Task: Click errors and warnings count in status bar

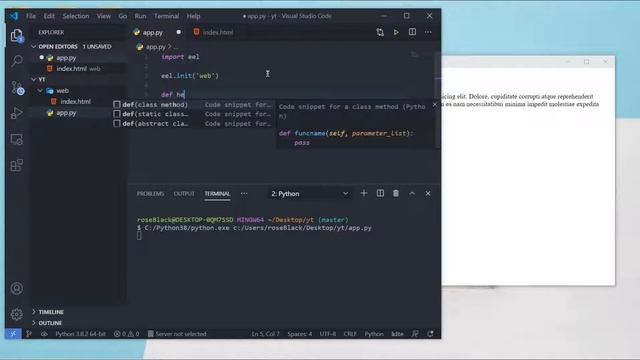Action: pyautogui.click(x=127, y=334)
